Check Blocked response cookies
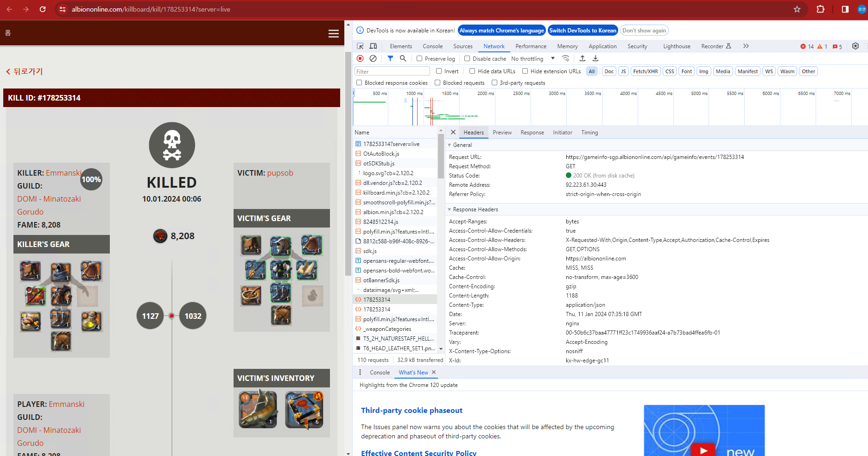Screen dimensions: 868x456 [359, 83]
